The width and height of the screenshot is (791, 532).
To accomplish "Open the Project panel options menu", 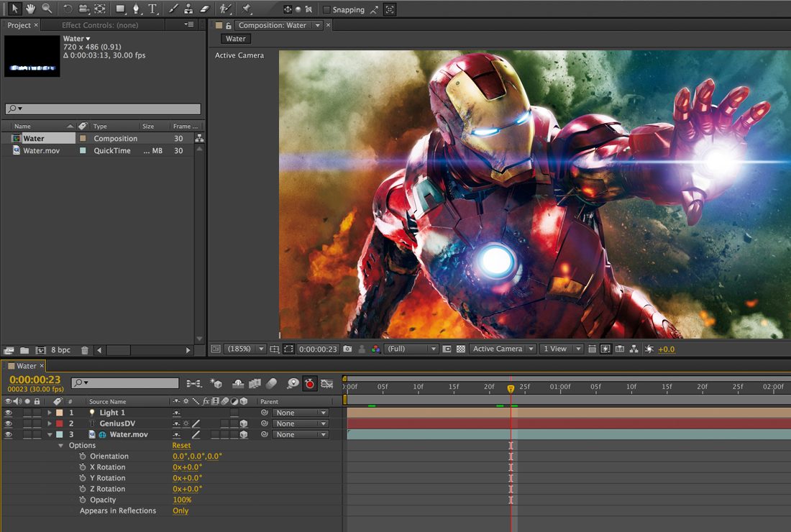I will click(x=189, y=24).
